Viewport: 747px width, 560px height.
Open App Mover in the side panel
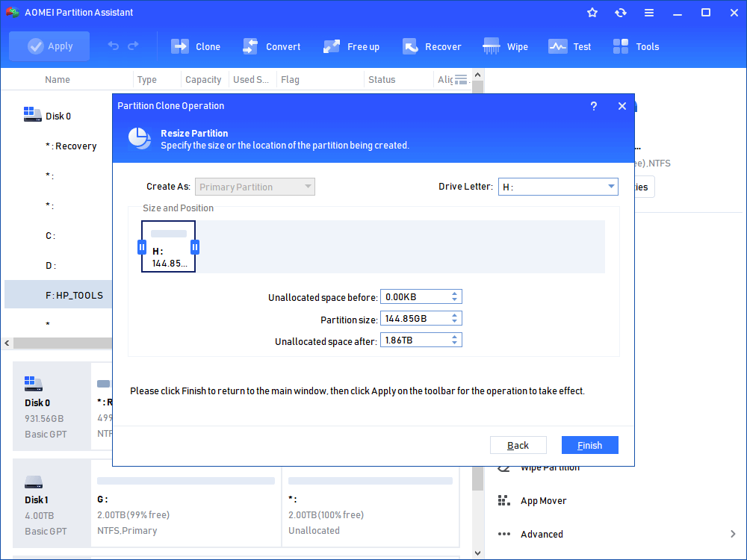point(543,500)
